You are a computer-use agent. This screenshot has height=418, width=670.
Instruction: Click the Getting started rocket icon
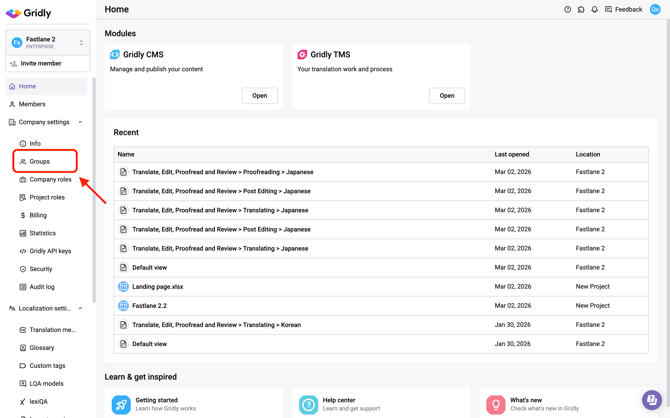(x=121, y=404)
